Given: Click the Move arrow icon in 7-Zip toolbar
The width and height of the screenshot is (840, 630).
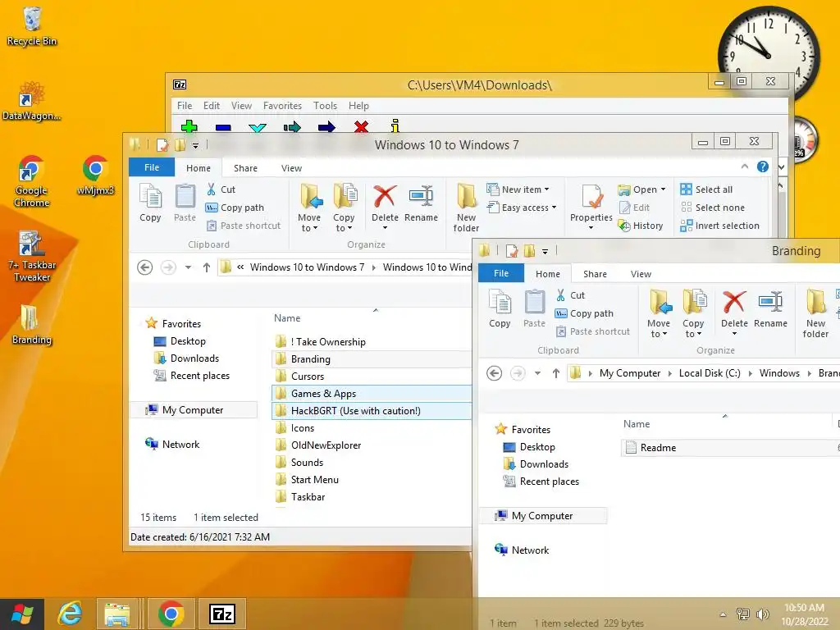Looking at the screenshot, I should click(326, 127).
